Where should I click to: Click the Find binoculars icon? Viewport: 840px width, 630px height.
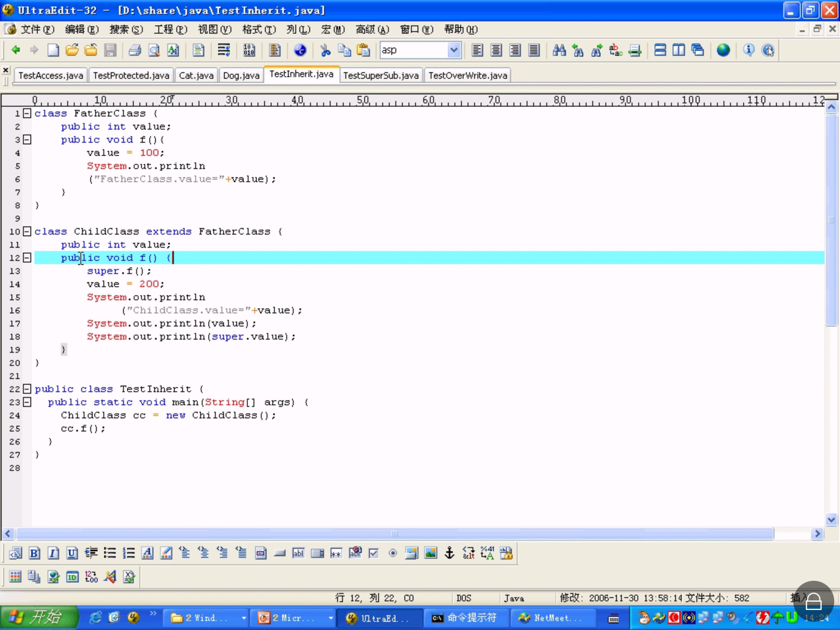[559, 50]
